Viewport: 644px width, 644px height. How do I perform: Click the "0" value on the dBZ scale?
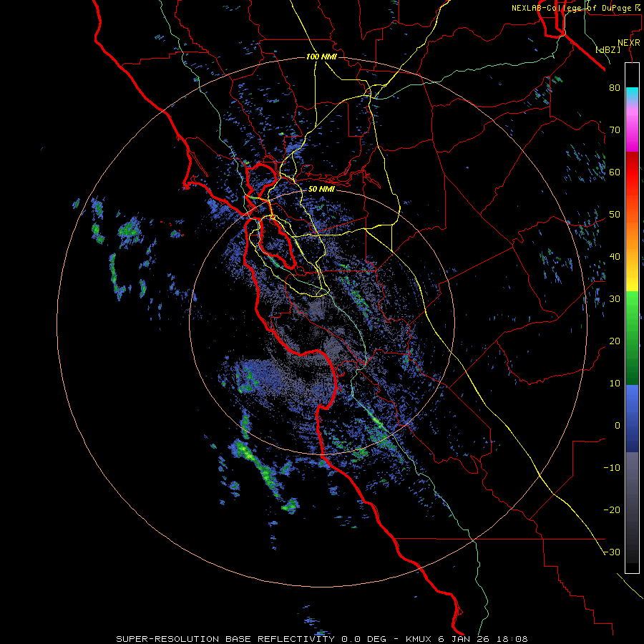617,426
